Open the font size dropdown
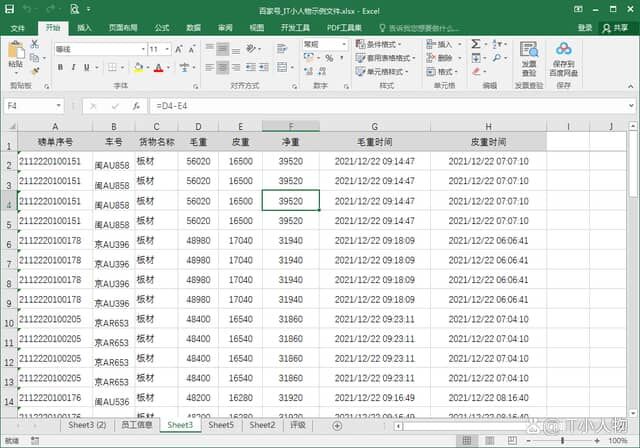640x448 pixels. (169, 48)
